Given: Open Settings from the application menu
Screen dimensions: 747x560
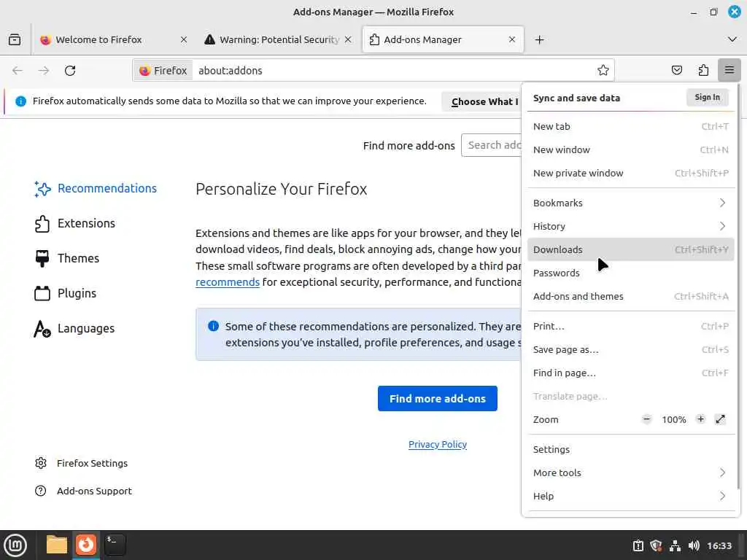Looking at the screenshot, I should point(631,449).
